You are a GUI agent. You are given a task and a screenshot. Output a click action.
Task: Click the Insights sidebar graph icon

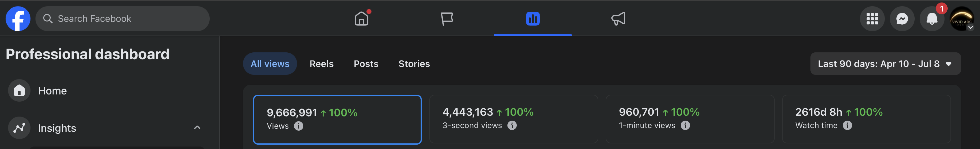point(19,128)
